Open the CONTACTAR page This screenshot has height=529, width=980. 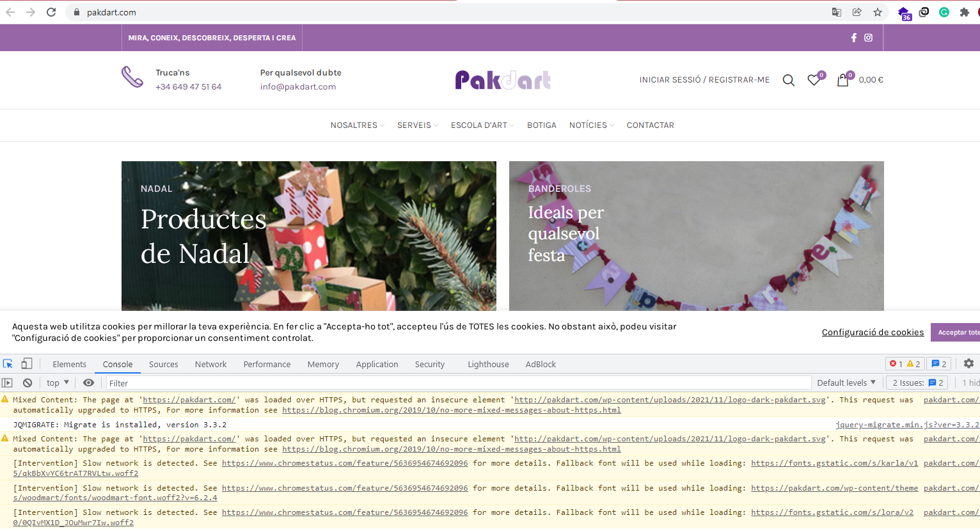(650, 125)
